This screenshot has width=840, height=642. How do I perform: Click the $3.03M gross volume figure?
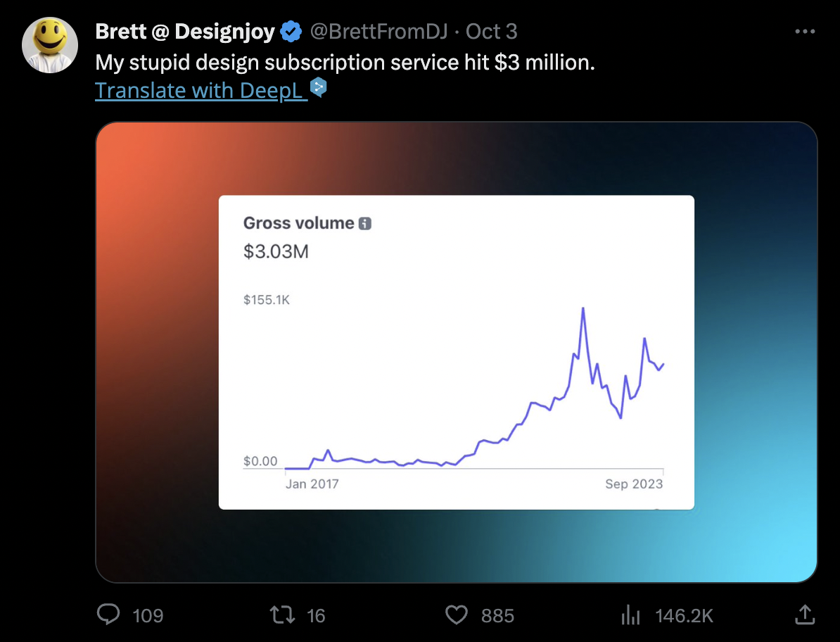tap(276, 251)
